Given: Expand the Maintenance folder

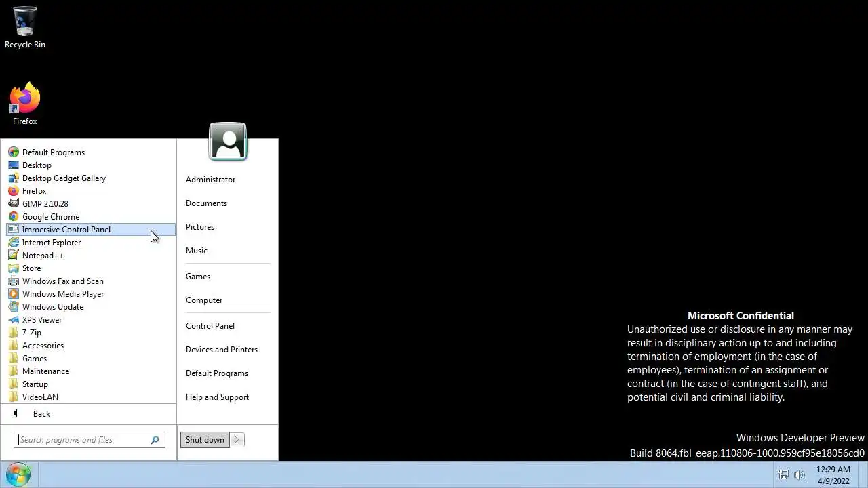Looking at the screenshot, I should click(x=92, y=371).
